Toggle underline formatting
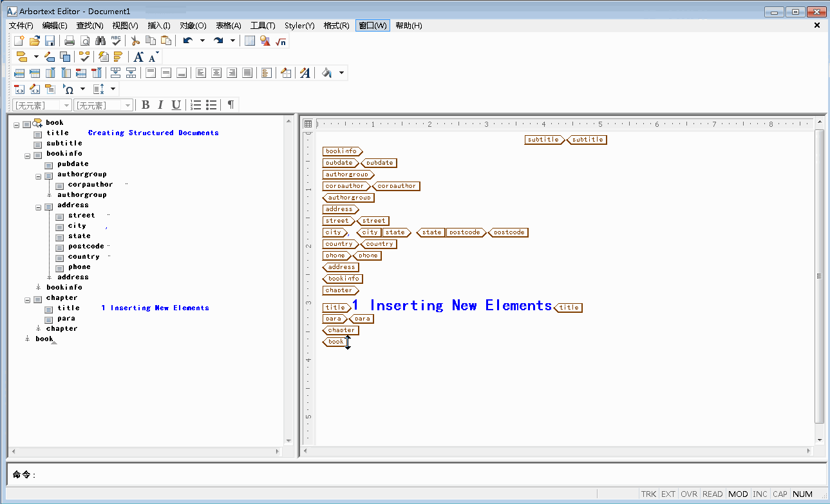The height and width of the screenshot is (504, 830). [175, 105]
